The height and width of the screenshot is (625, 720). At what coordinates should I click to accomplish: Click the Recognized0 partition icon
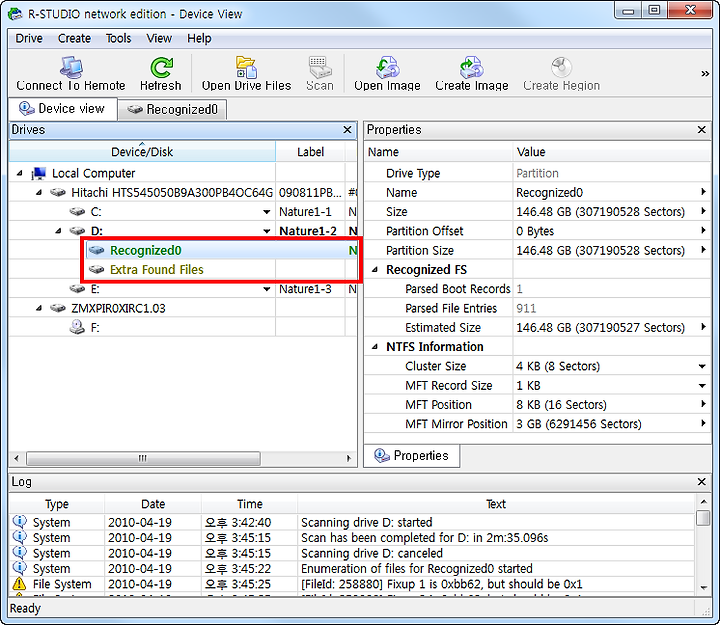[x=96, y=250]
